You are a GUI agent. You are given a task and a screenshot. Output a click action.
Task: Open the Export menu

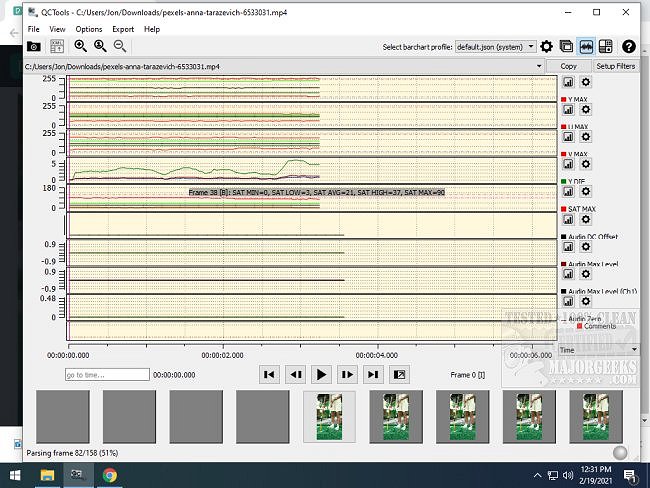(123, 29)
